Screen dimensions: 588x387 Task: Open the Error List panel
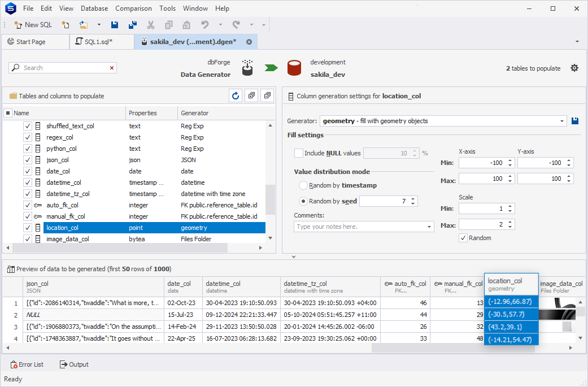pos(27,364)
